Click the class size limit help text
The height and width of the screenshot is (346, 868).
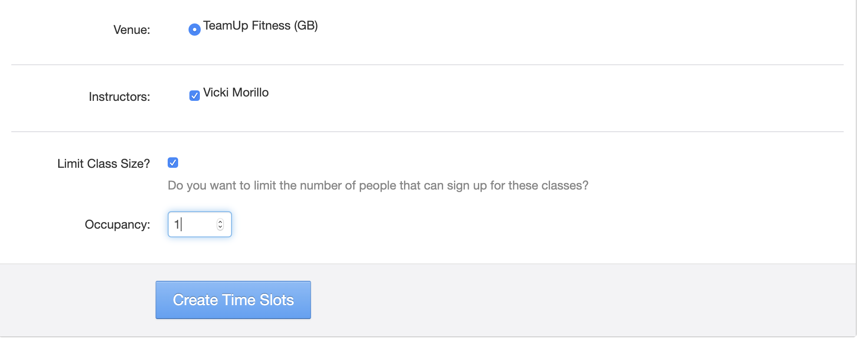378,186
